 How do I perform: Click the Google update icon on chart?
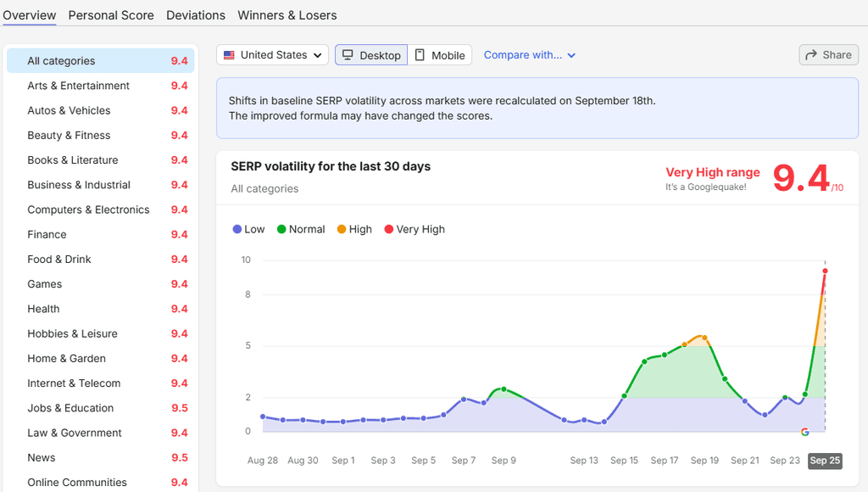[x=805, y=432]
